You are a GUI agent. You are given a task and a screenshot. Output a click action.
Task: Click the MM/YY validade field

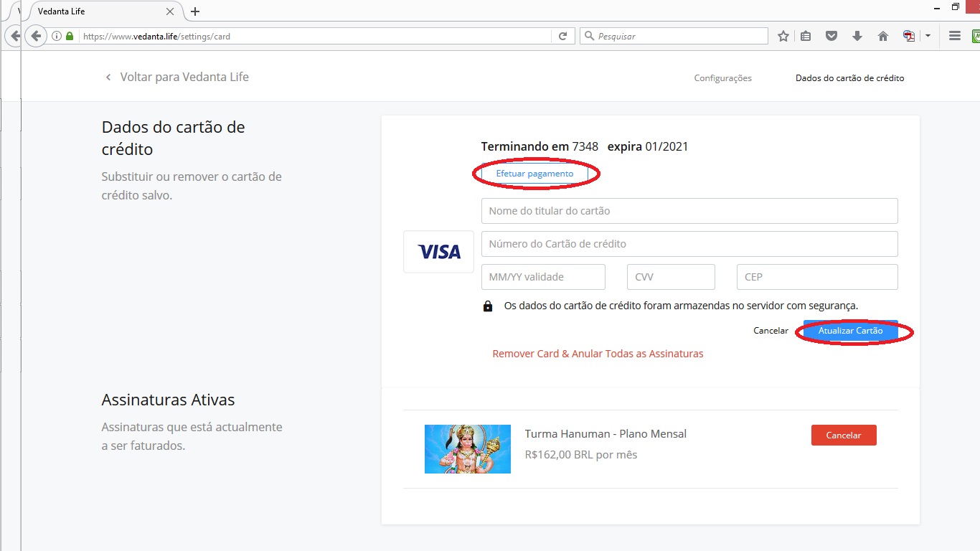543,277
